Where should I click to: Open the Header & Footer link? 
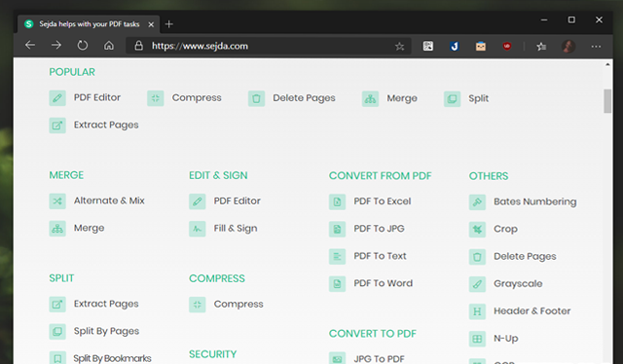pos(532,311)
